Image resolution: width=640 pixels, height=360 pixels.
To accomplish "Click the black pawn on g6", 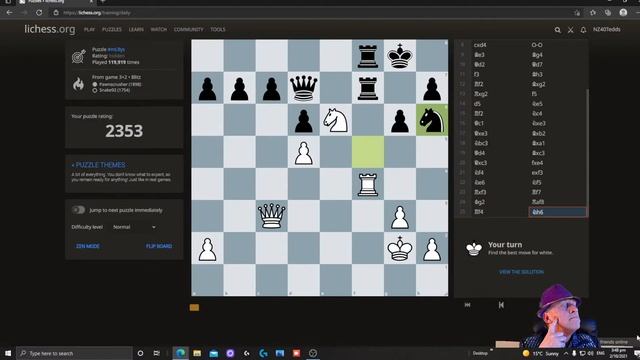I will pos(400,120).
